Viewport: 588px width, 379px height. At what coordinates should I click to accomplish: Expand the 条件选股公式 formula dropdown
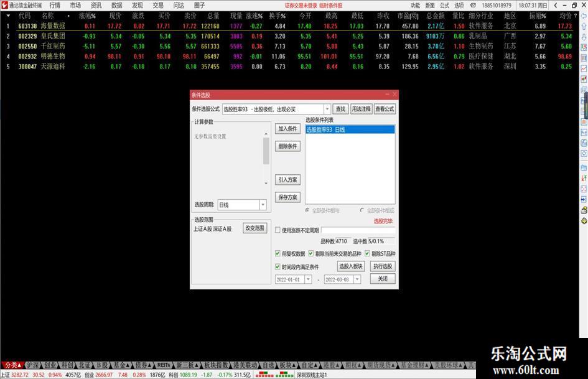327,109
